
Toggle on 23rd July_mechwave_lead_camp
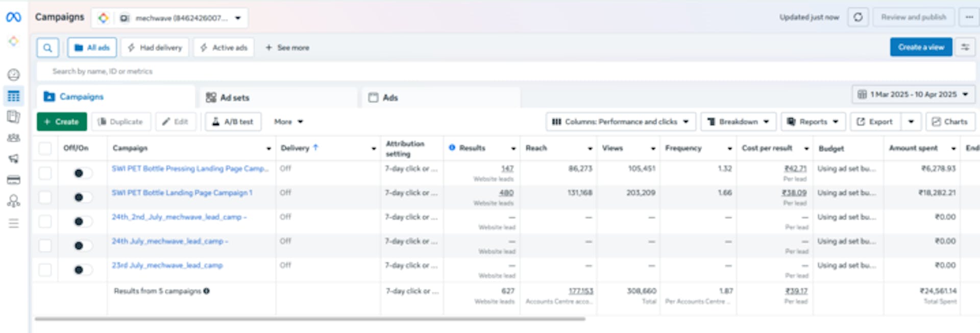83,270
